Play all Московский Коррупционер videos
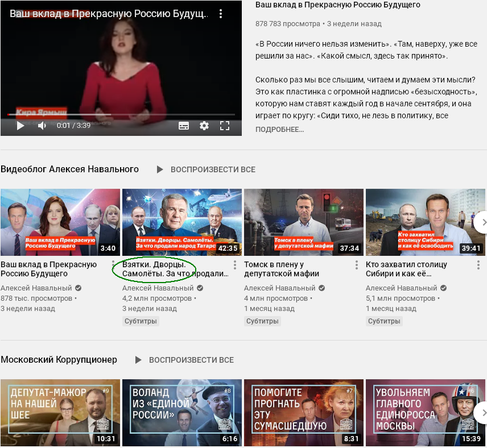Screen dimensions: 487x448 point(185,360)
